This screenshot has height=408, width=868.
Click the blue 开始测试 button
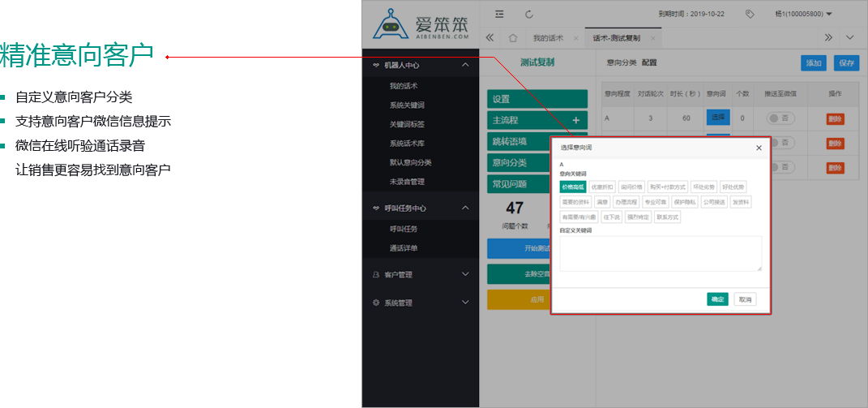click(x=518, y=248)
